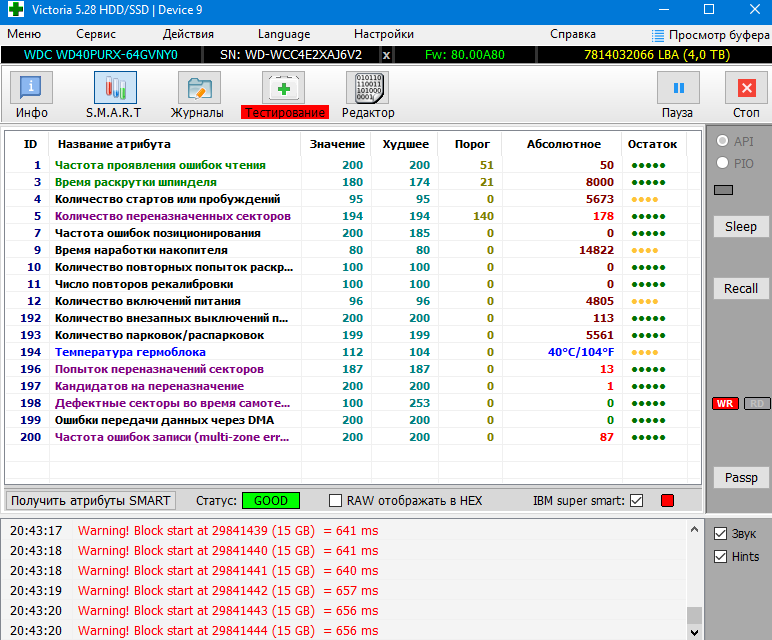Clear serial number with x button

(x=386, y=55)
